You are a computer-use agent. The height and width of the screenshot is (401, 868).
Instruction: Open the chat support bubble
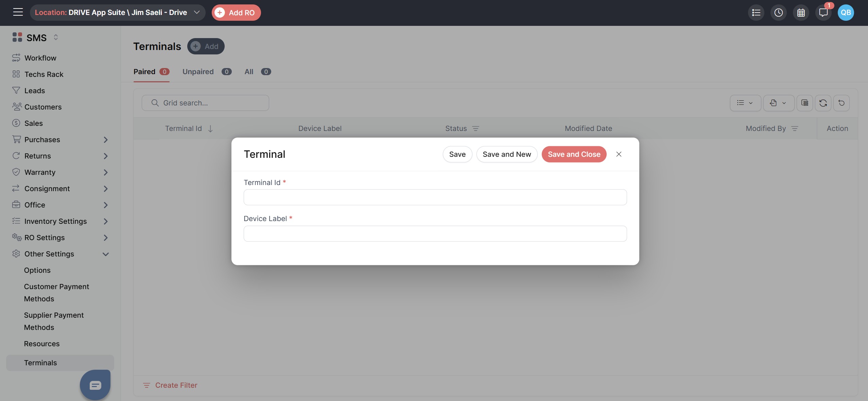[95, 385]
